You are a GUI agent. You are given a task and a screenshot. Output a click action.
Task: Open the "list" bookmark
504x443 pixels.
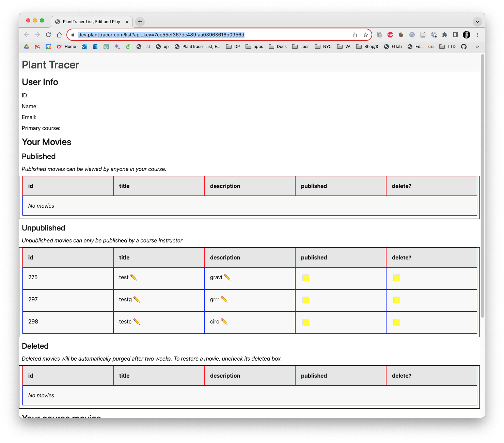pyautogui.click(x=143, y=47)
